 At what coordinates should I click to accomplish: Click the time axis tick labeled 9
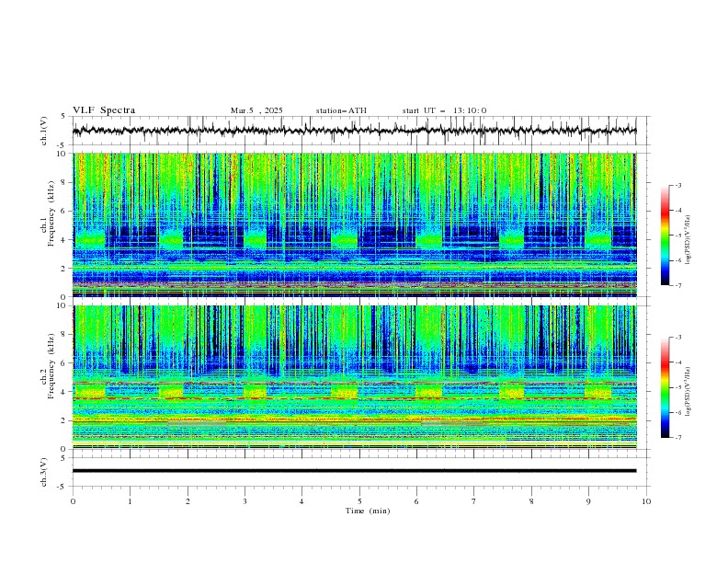(x=588, y=501)
